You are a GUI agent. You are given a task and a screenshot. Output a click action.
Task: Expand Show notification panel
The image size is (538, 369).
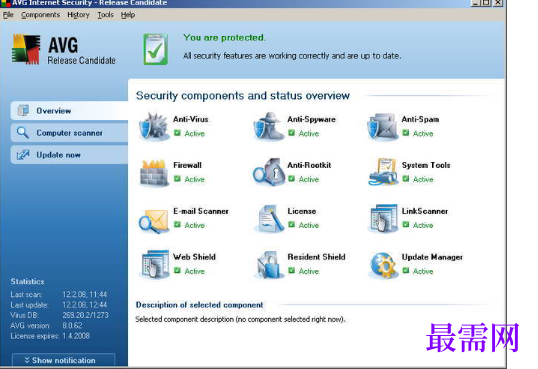click(63, 360)
